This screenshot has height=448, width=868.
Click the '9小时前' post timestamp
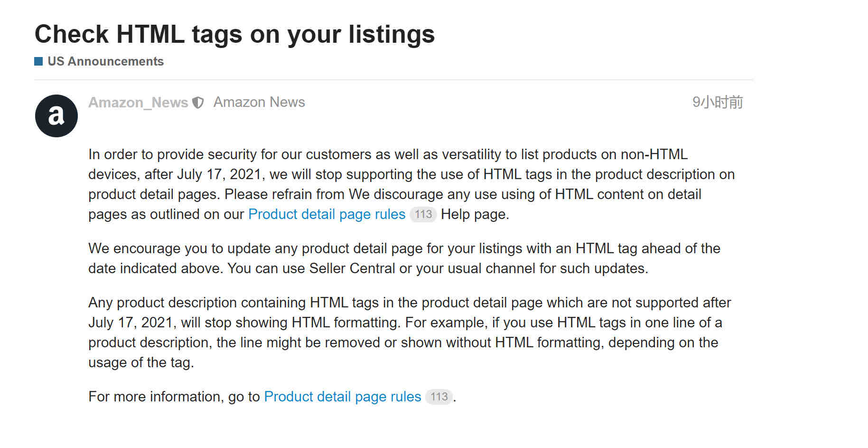pyautogui.click(x=718, y=102)
